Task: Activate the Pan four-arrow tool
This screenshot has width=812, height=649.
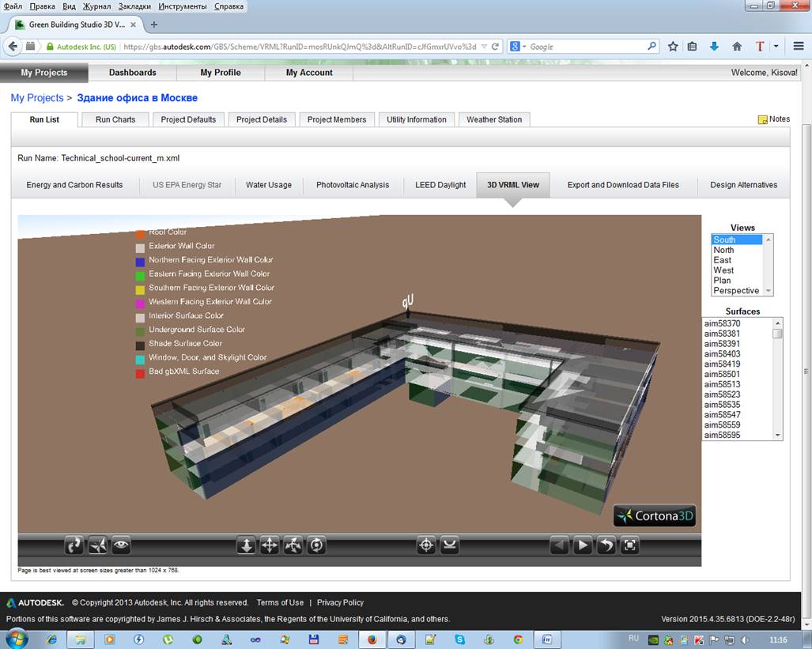Action: pos(270,545)
